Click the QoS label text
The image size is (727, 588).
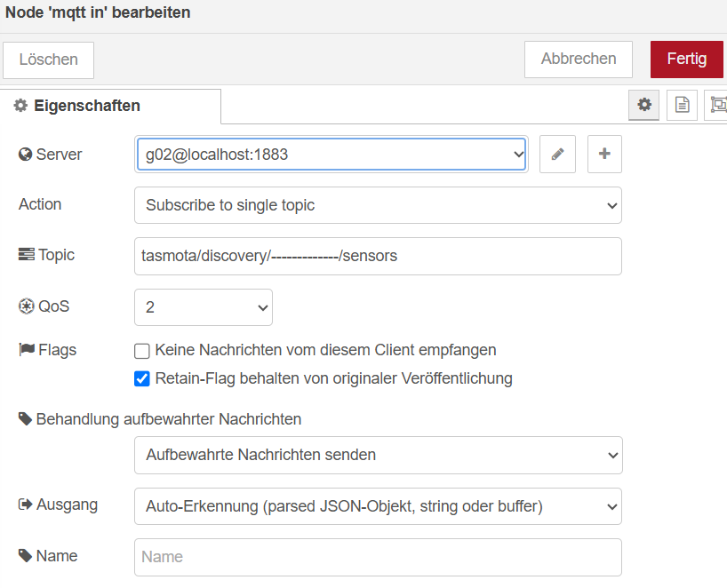54,306
